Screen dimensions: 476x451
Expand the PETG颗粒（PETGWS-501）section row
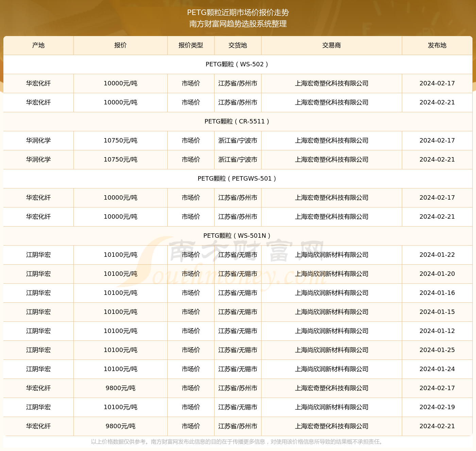click(238, 178)
